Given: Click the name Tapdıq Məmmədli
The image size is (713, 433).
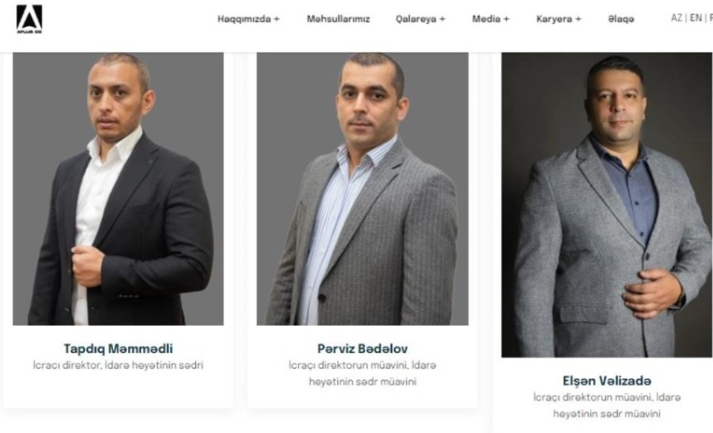Looking at the screenshot, I should coord(118,349).
